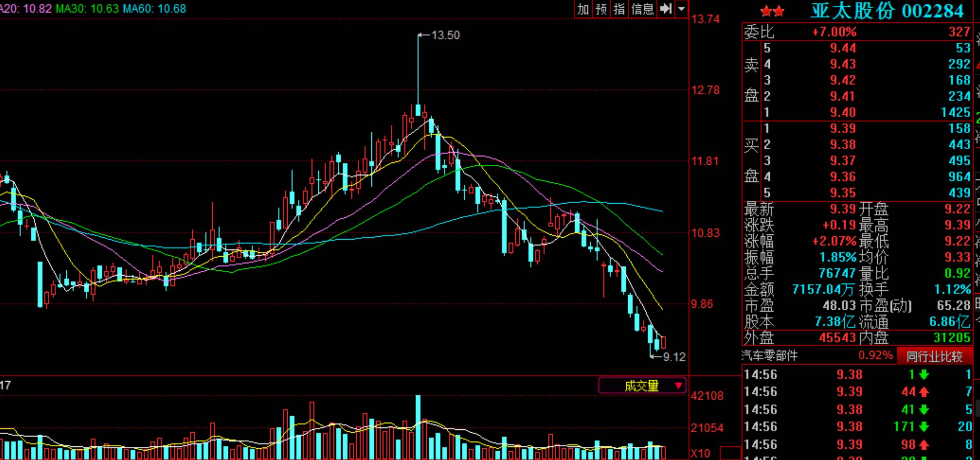The height and width of the screenshot is (460, 980).
Task: Click the 外盘 45543 value
Action: 838,338
